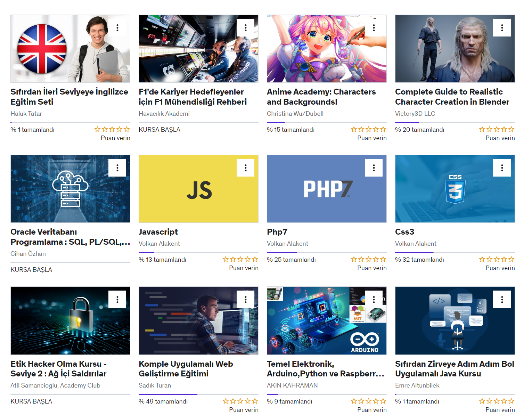Click progress bar at % 32 tamamlandı
532x415 pixels.
pos(455,252)
